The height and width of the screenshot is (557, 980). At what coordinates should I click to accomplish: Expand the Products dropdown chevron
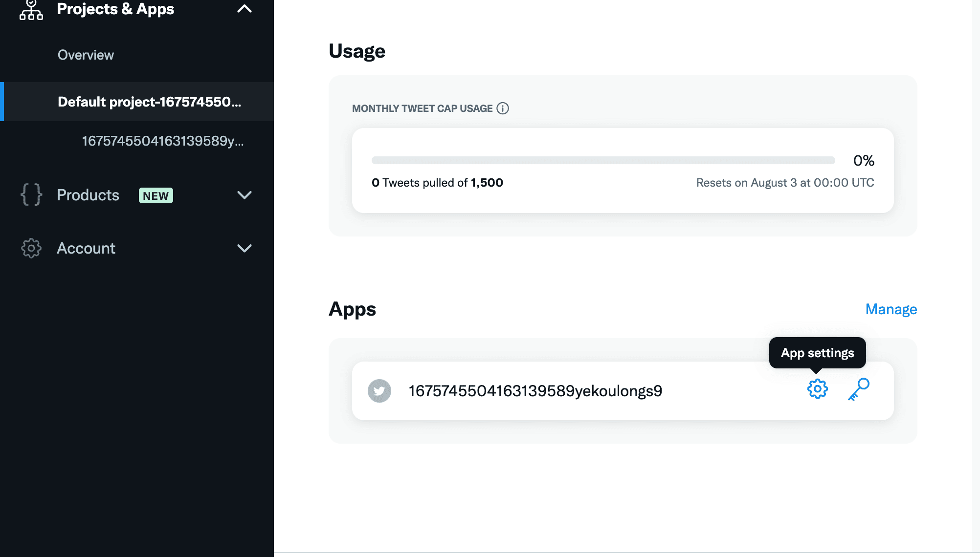pos(245,195)
